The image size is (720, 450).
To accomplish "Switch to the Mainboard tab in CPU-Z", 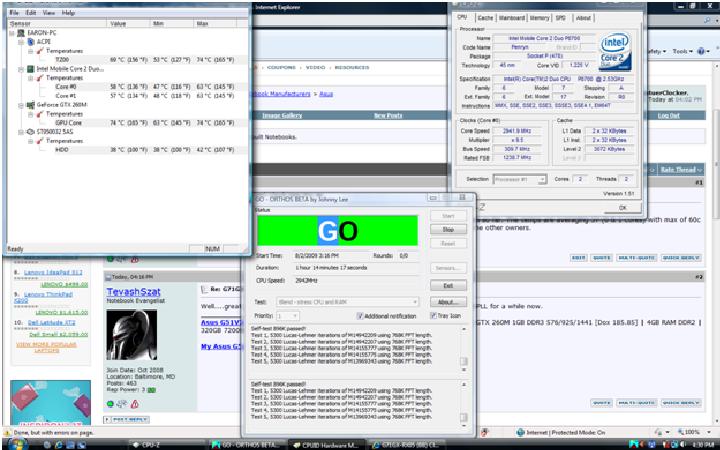I will (x=512, y=18).
